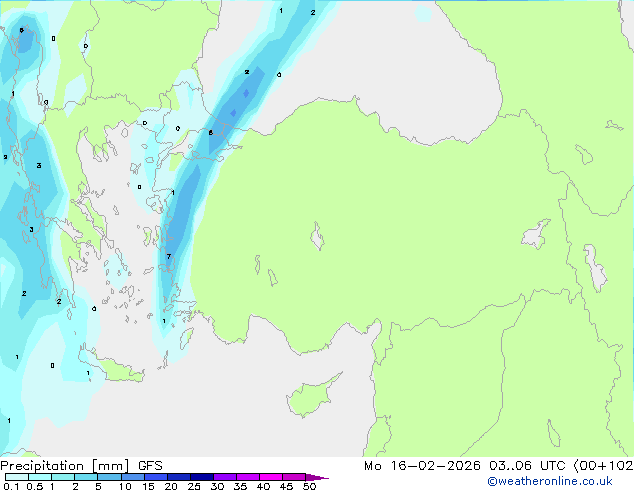This screenshot has width=634, height=490.
Task: Select the 10–15 mm blue swatch
Action: tap(132, 477)
